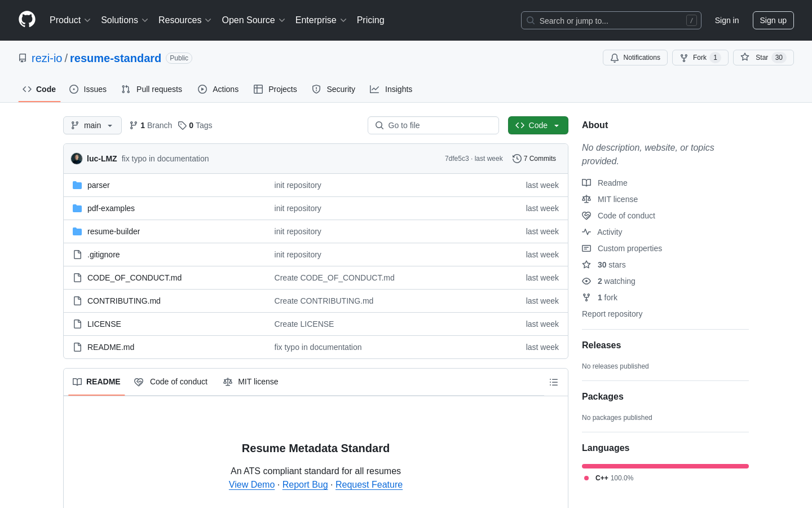Click the star icon beside 30 stars
Screen dimensions: 812x508
point(586,265)
